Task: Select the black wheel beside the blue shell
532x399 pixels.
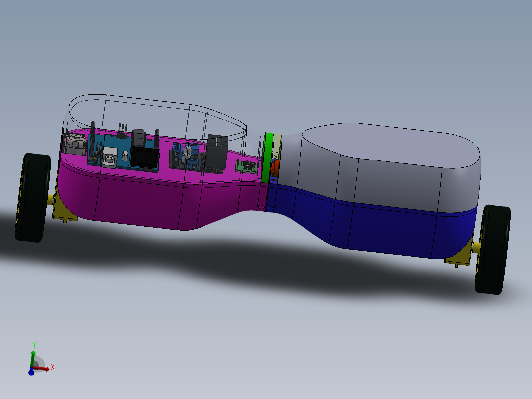Action: click(493, 249)
